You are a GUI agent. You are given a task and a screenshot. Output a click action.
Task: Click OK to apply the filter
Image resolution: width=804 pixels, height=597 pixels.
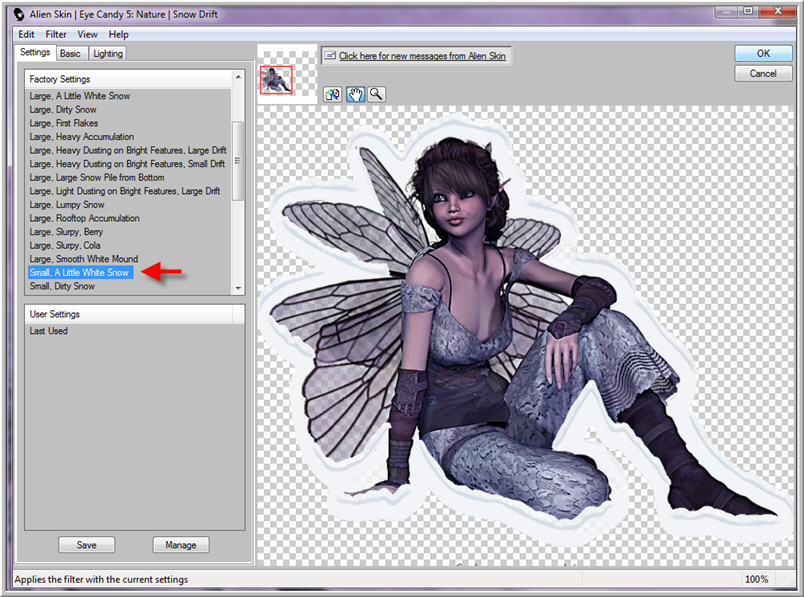[x=763, y=53]
